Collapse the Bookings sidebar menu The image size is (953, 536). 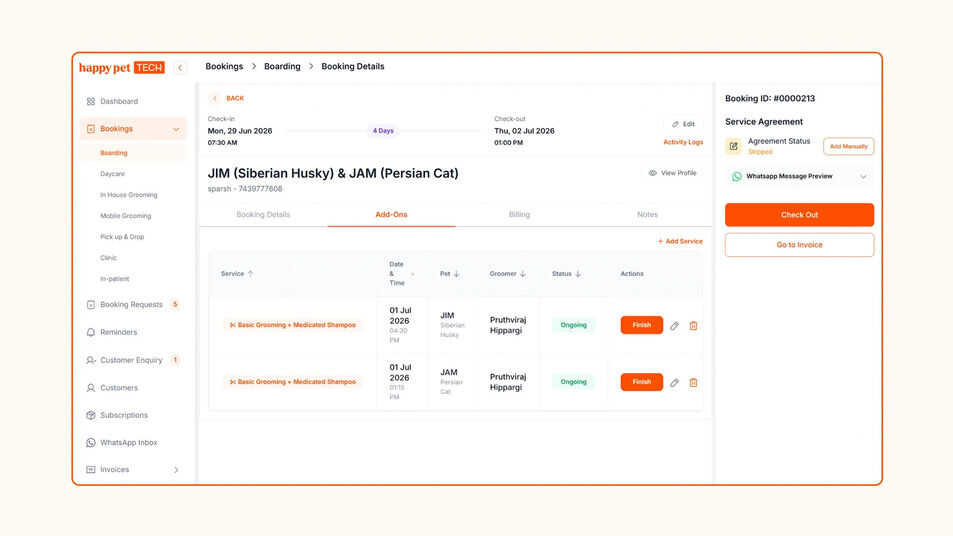pyautogui.click(x=176, y=129)
